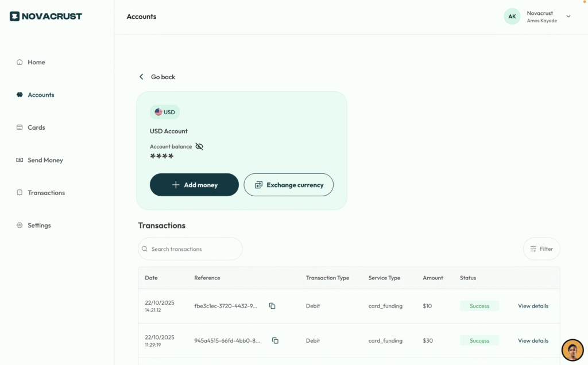This screenshot has height=365, width=588.
Task: Open the support chat avatar bubble
Action: pyautogui.click(x=572, y=350)
